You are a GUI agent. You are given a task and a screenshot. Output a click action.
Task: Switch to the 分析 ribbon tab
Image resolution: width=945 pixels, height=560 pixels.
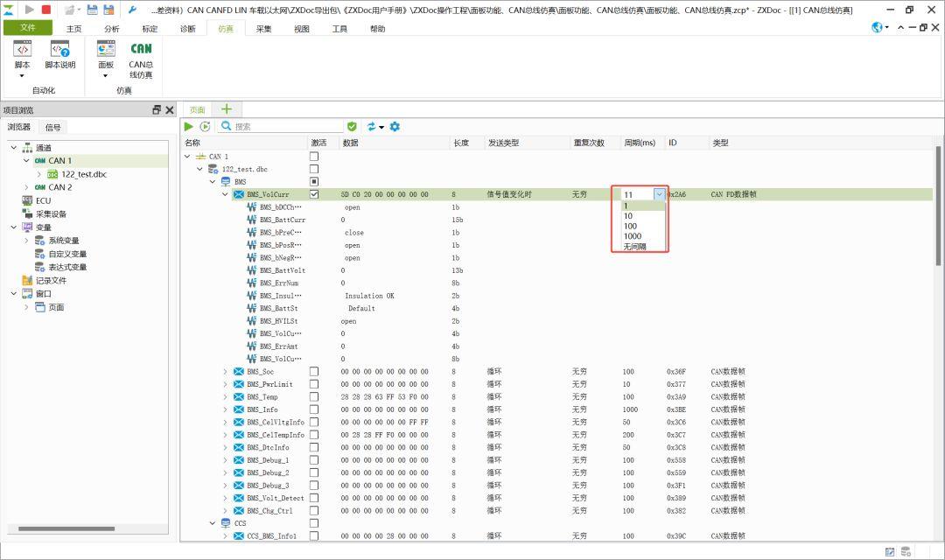(111, 28)
